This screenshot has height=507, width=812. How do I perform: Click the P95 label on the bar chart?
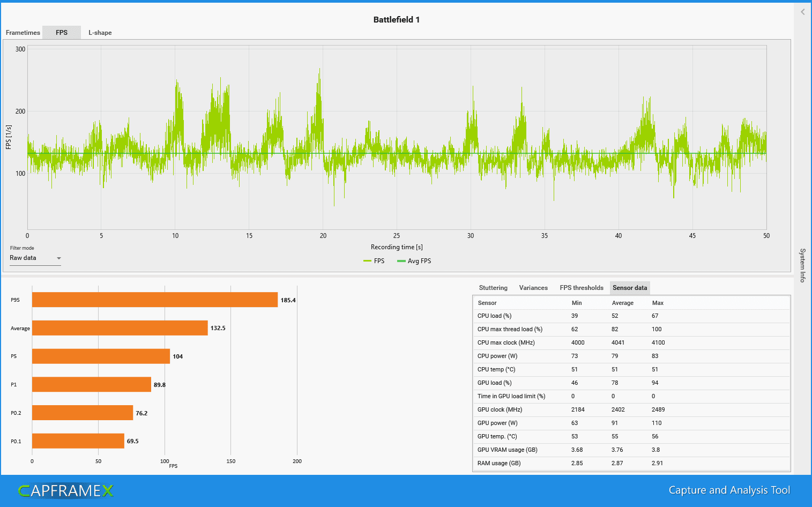tap(15, 300)
